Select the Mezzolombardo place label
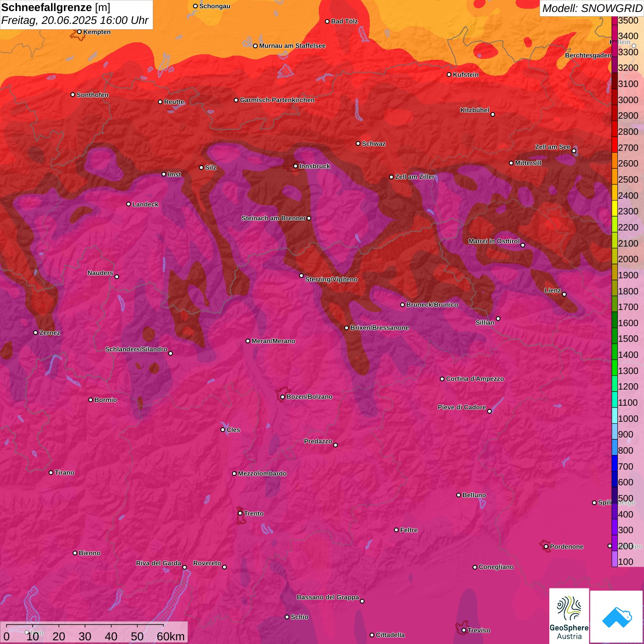The width and height of the screenshot is (644, 644). [x=262, y=473]
